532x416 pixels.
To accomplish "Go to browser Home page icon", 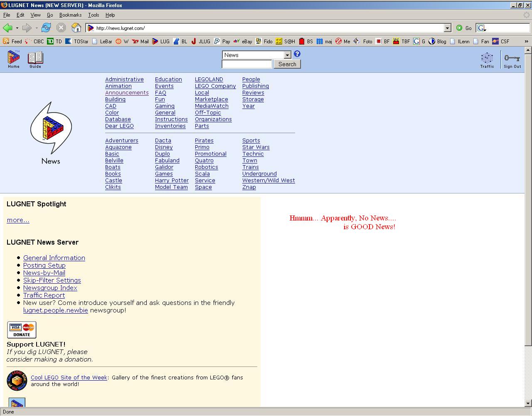I will click(76, 28).
